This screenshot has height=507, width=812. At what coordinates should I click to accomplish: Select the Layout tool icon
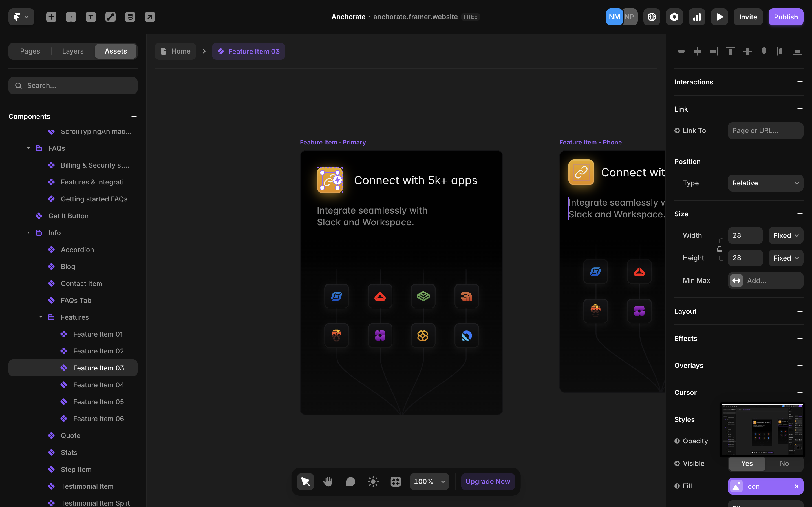(x=71, y=17)
